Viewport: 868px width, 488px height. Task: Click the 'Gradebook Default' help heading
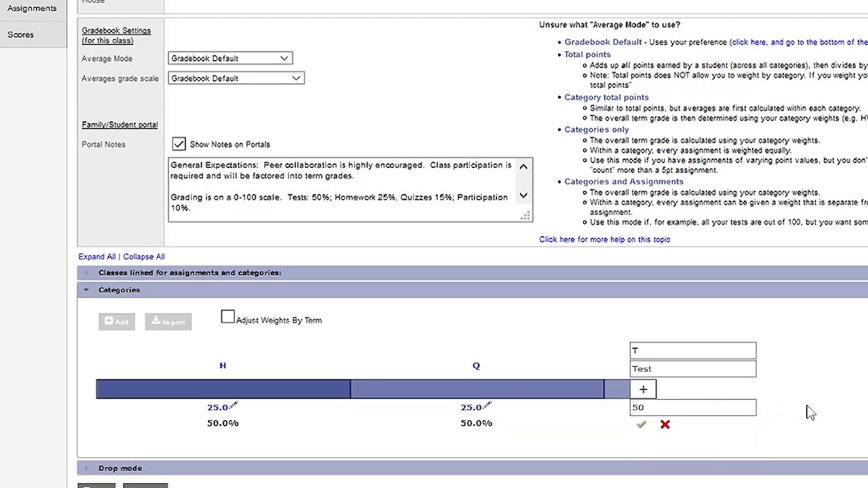pyautogui.click(x=603, y=42)
